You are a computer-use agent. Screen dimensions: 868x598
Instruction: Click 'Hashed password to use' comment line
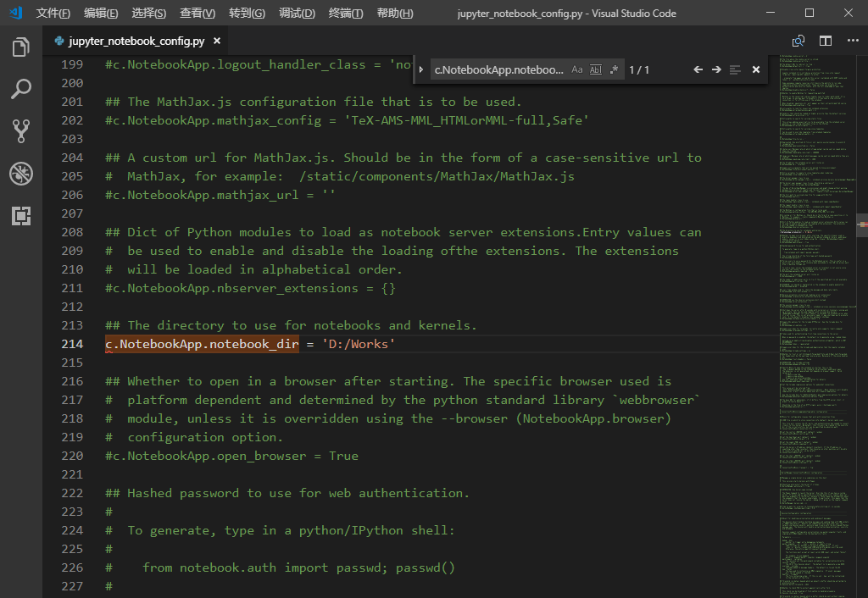pos(287,493)
